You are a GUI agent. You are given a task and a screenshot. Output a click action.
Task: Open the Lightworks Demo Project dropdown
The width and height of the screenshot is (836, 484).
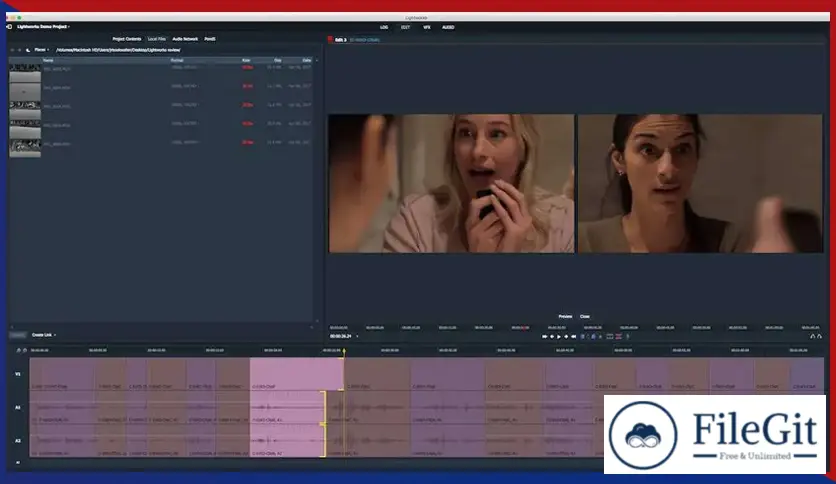pos(43,27)
